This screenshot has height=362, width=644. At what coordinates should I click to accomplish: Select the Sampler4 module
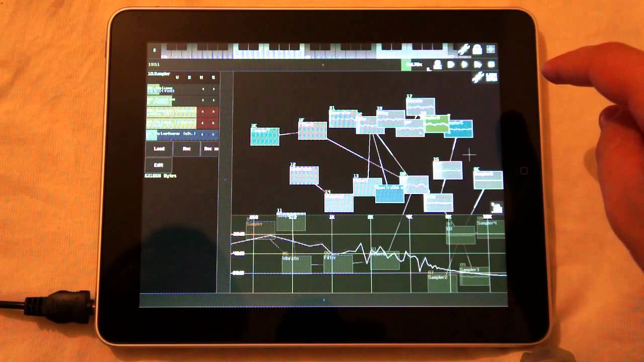(x=491, y=229)
